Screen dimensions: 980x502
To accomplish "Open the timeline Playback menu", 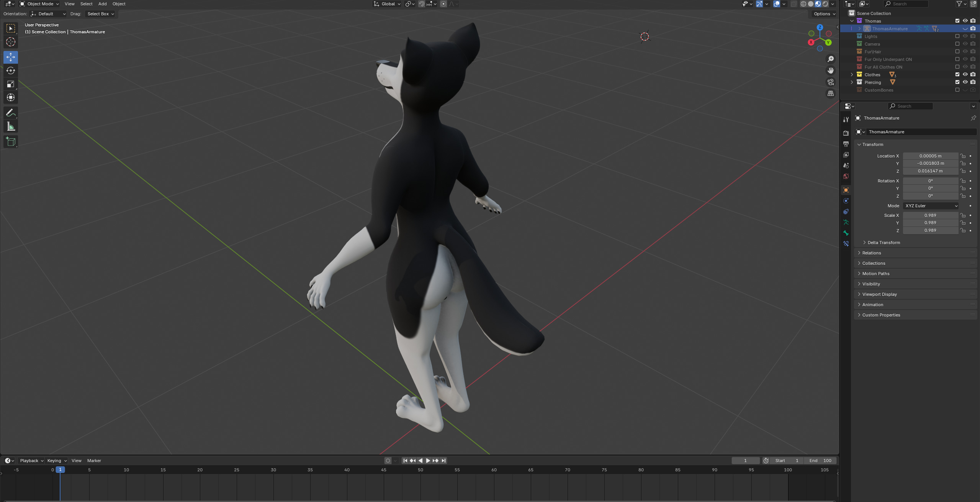I will pos(31,461).
